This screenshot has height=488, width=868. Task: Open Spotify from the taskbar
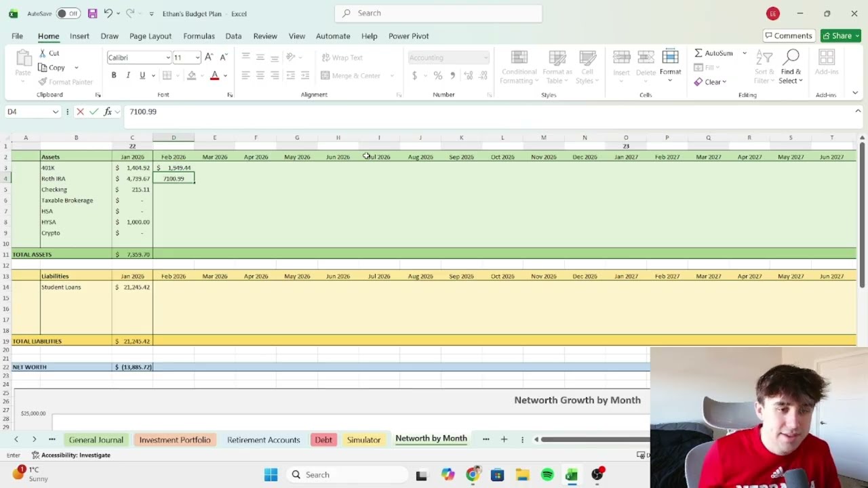point(547,475)
